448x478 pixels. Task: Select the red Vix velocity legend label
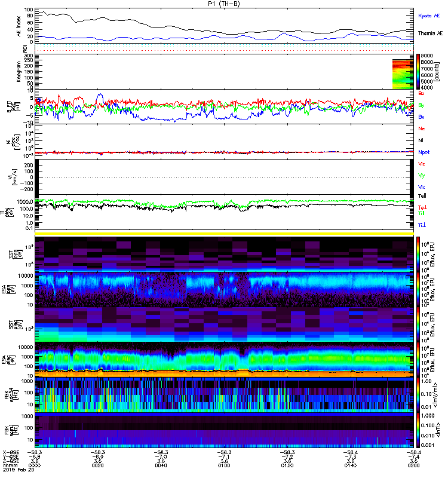click(x=421, y=164)
